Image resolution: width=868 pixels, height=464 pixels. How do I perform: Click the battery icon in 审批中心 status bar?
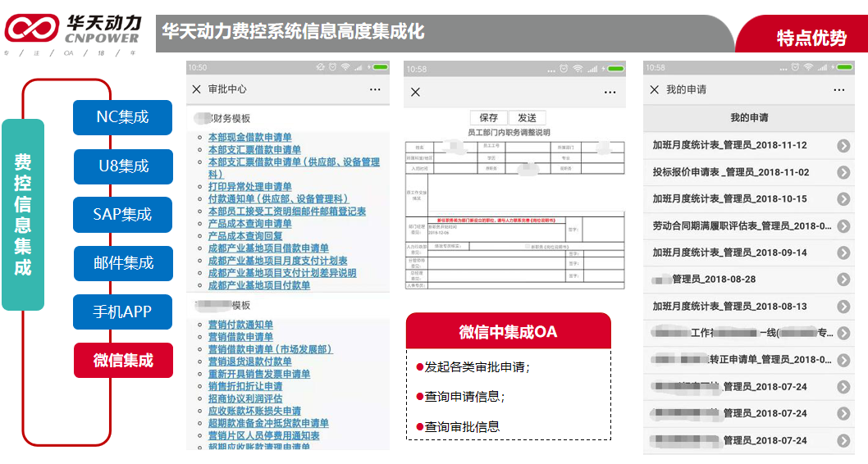tap(381, 67)
